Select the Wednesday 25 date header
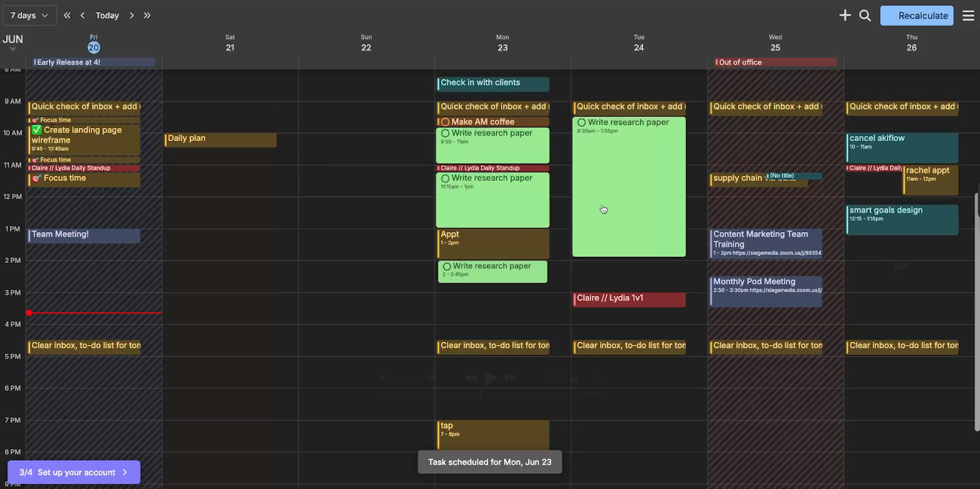Image resolution: width=980 pixels, height=489 pixels. 775,44
